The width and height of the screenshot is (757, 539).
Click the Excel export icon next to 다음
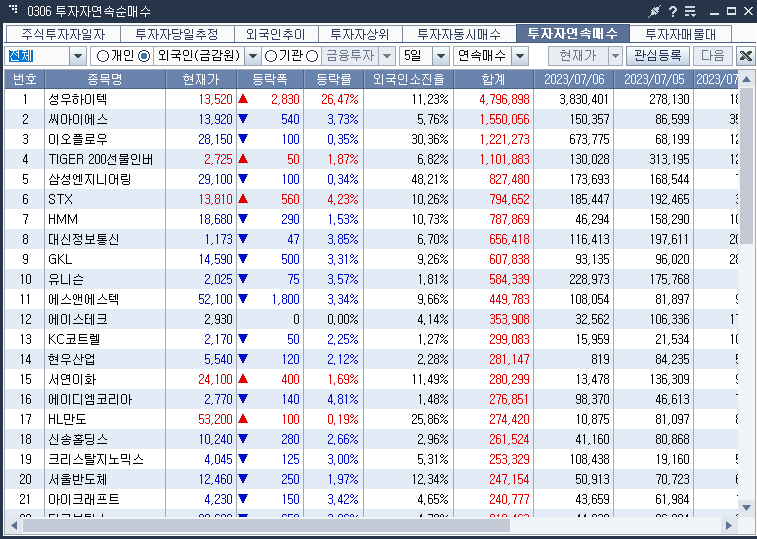[x=746, y=56]
